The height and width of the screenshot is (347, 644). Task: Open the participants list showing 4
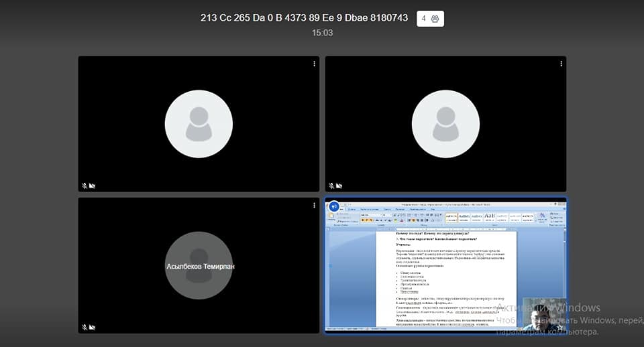click(x=430, y=18)
